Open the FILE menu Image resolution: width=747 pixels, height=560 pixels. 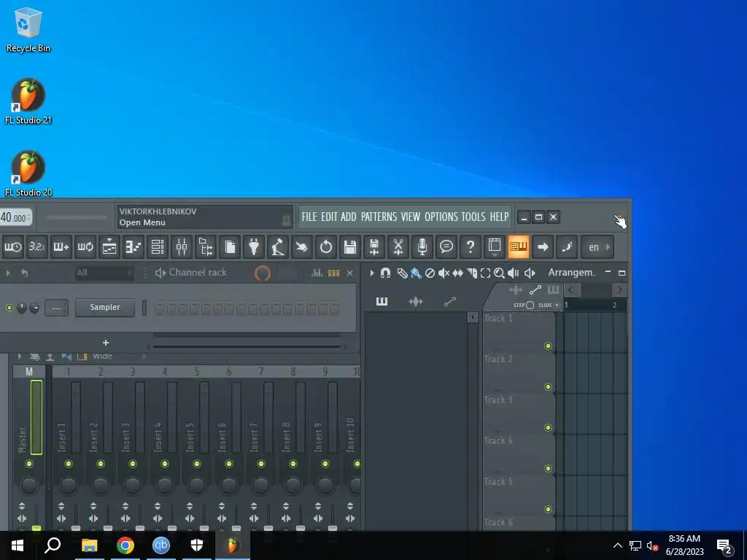(309, 217)
